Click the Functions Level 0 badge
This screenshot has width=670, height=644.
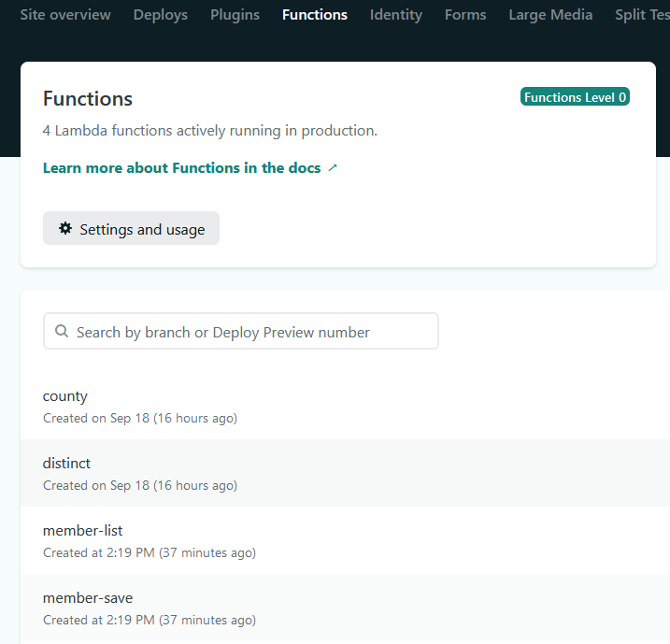coord(575,97)
